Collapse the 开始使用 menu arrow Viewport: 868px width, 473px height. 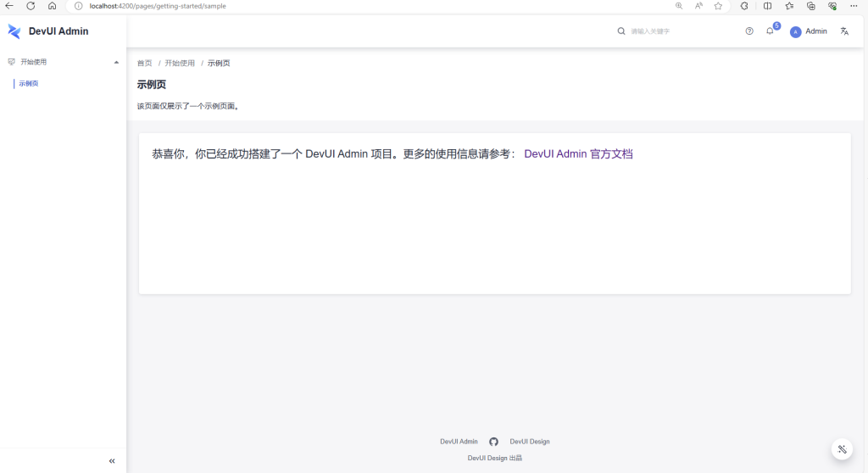pyautogui.click(x=116, y=63)
